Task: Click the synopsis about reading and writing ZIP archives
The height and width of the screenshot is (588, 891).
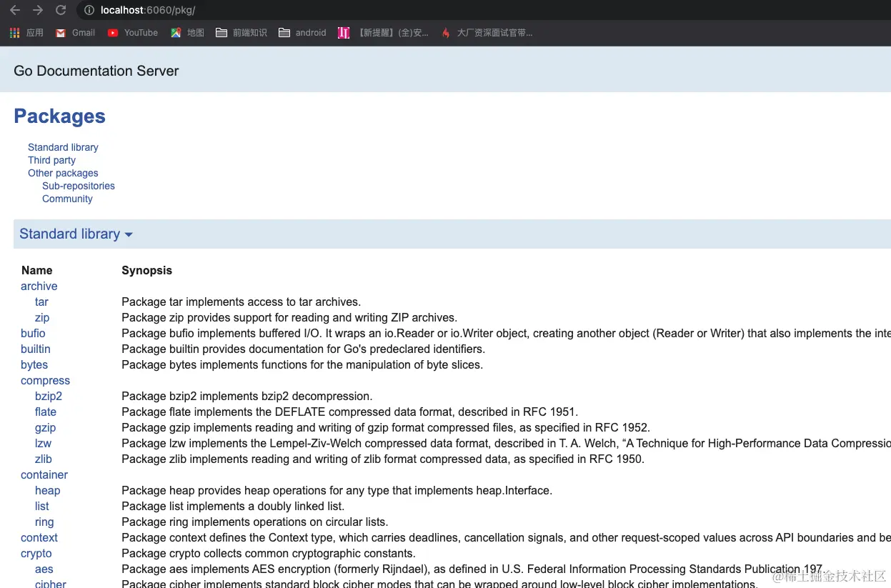Action: pyautogui.click(x=289, y=317)
